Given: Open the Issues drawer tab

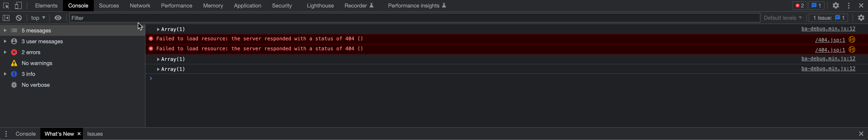Looking at the screenshot, I should click(x=95, y=134).
